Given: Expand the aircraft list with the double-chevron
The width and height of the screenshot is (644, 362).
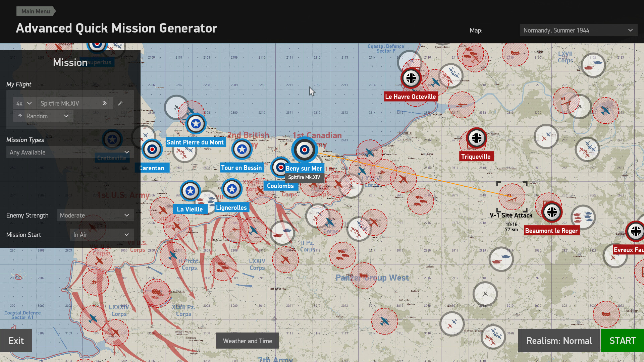Looking at the screenshot, I should click(x=104, y=103).
